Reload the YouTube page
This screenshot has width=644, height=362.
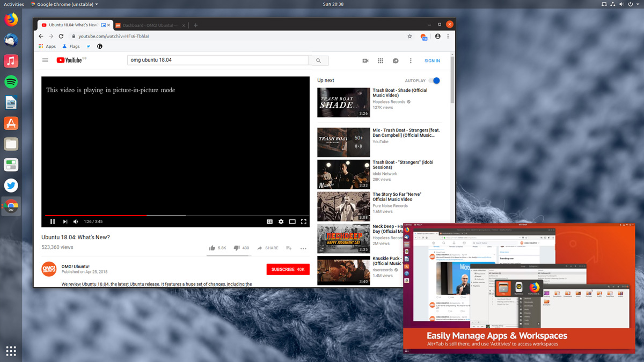(61, 36)
